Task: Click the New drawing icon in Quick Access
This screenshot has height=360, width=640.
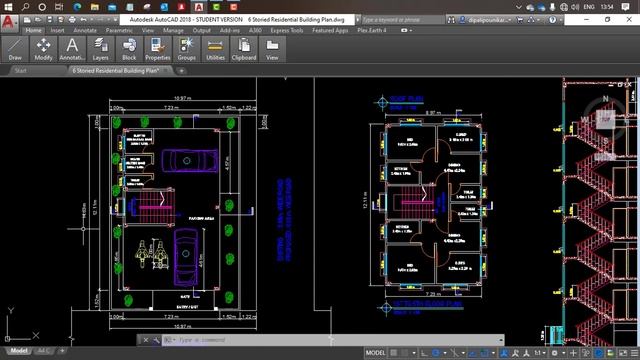Action: [x=27, y=20]
